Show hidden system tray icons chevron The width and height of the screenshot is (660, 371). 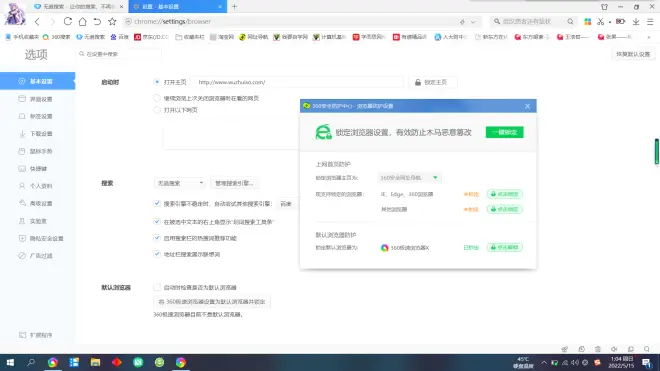544,363
